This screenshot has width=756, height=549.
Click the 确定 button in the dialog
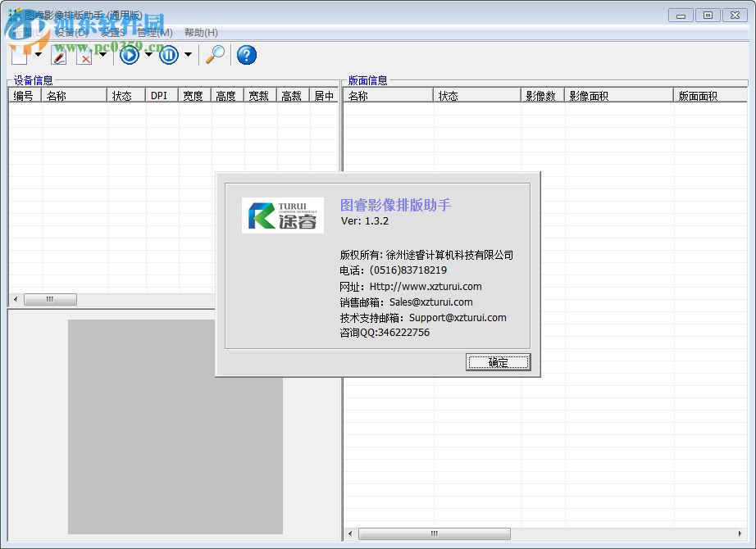[498, 362]
